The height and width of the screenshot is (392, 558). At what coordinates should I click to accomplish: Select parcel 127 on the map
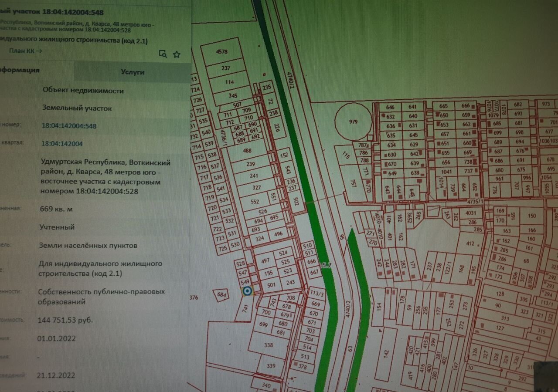[x=500, y=328]
